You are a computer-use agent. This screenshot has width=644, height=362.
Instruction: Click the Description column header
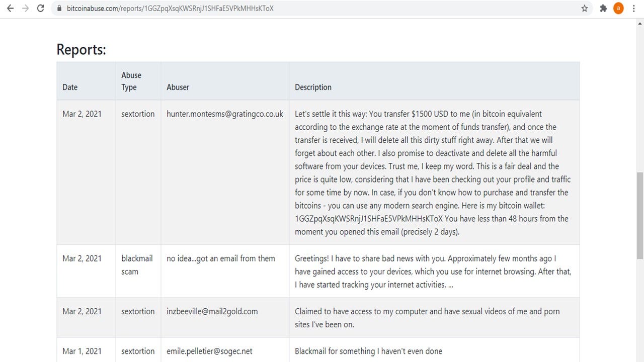pos(313,87)
